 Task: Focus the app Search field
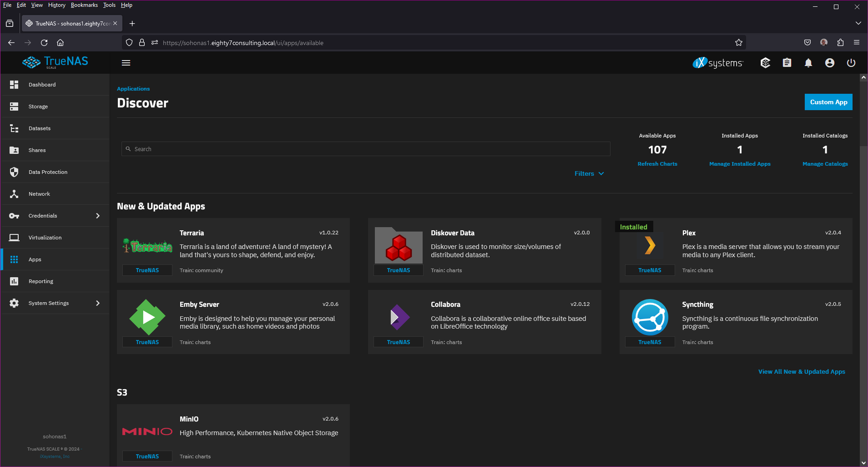click(x=366, y=149)
